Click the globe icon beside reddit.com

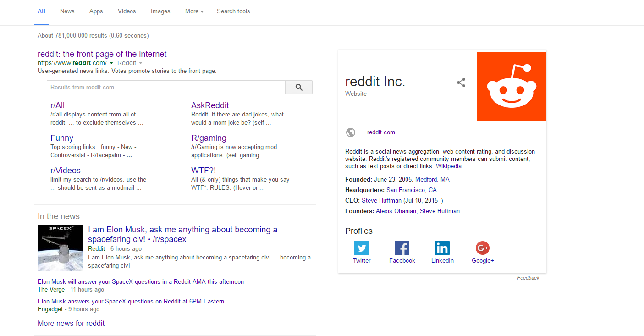351,132
